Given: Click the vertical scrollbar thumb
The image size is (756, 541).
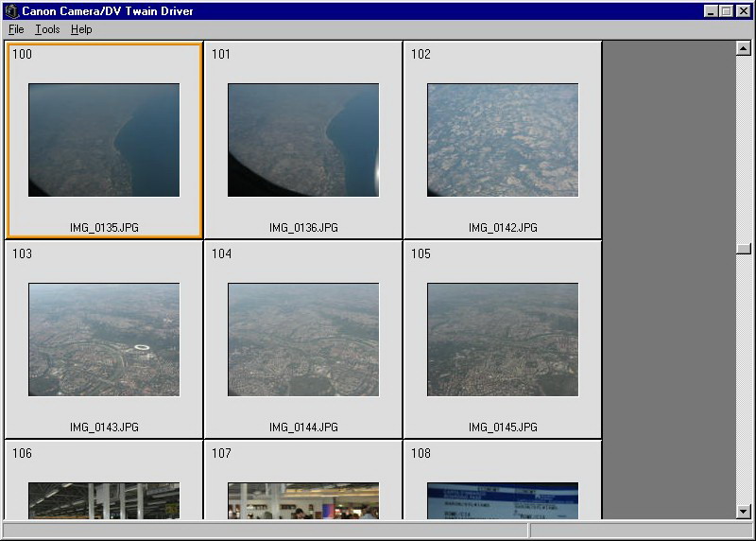Looking at the screenshot, I should pos(744,249).
